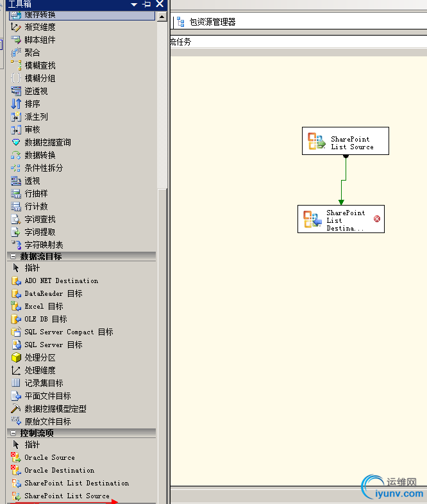The height and width of the screenshot is (504, 427).
Task: Select SharePoint List Source toolbox item
Action: pyautogui.click(x=60, y=496)
